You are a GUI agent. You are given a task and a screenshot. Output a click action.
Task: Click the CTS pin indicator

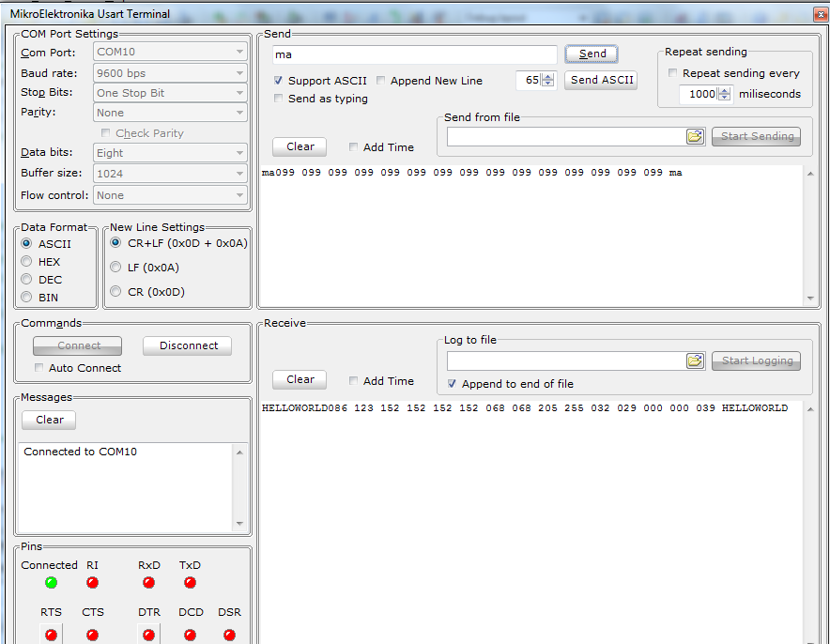tap(93, 635)
